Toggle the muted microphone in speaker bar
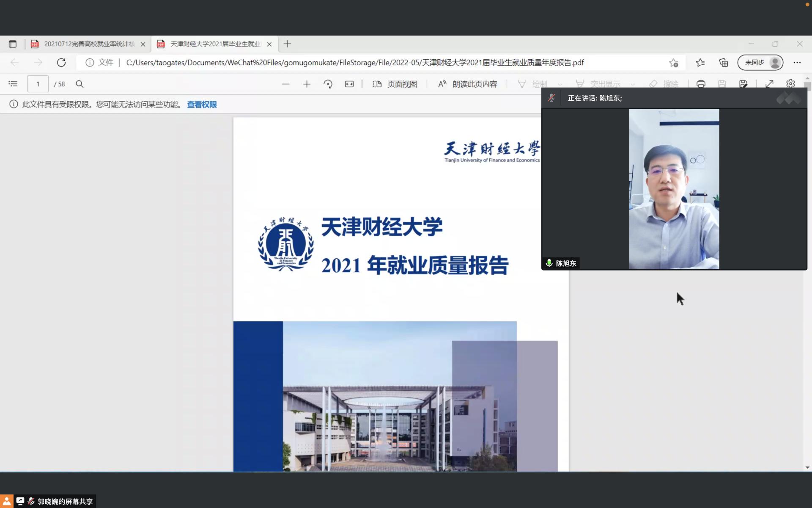Viewport: 812px width, 508px height. coord(551,98)
